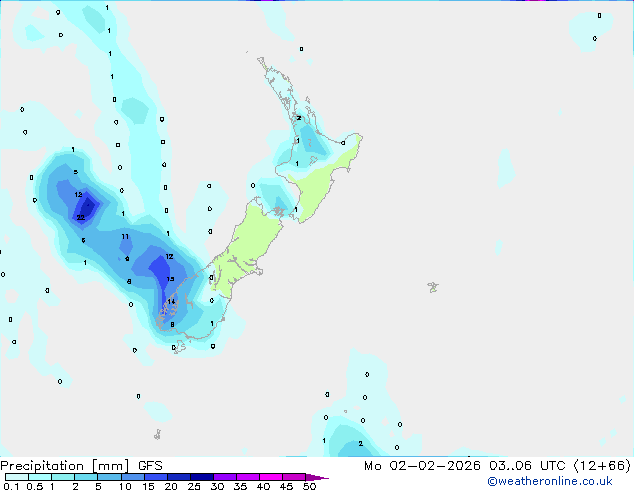
Task: Click the 25–30 mm navy legend swatch
Action: (202, 477)
